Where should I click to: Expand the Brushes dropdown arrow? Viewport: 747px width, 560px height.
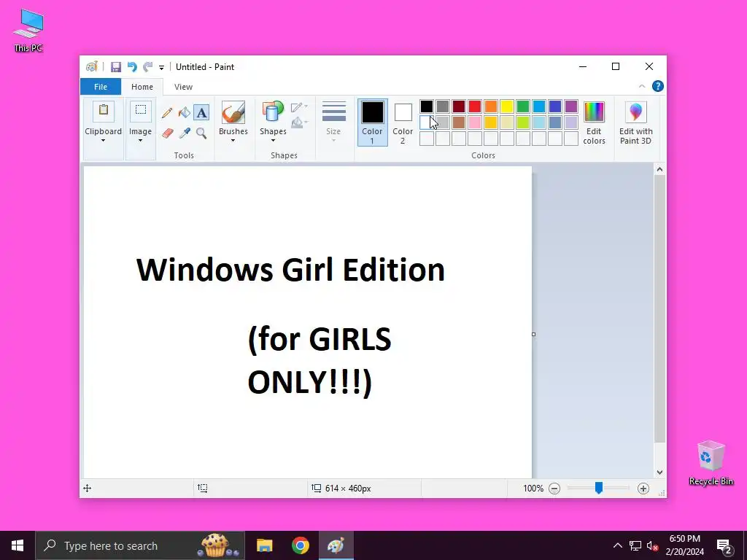(233, 141)
